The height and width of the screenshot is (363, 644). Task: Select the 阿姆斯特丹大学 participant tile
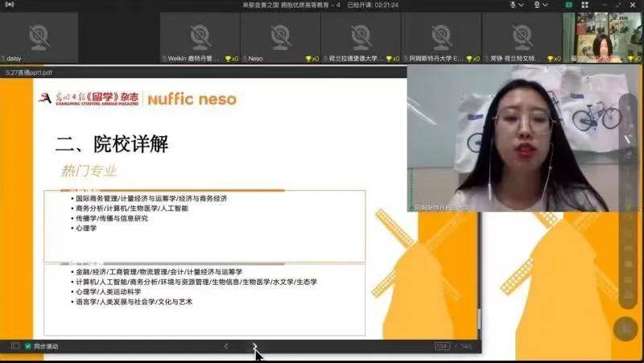tap(441, 37)
